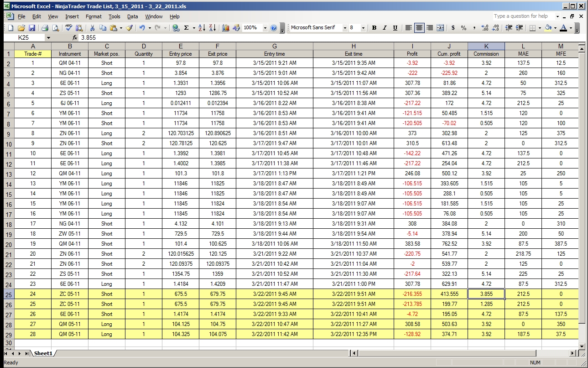This screenshot has width=588, height=368.
Task: Launch the Chart Wizard
Action: coord(226,28)
